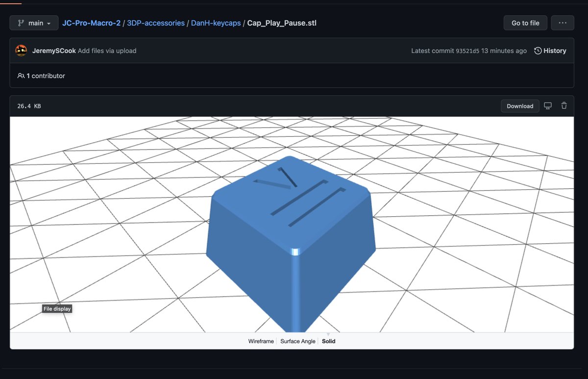588x379 pixels.
Task: Open the main branch selector dropdown
Action: pos(34,23)
